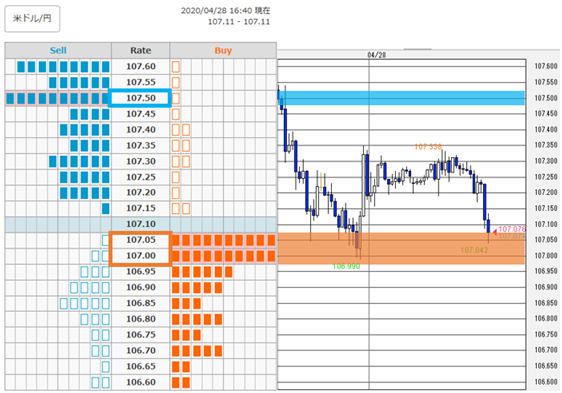This screenshot has width=562, height=393.
Task: Select the 106.80 rate cell
Action: point(140,318)
